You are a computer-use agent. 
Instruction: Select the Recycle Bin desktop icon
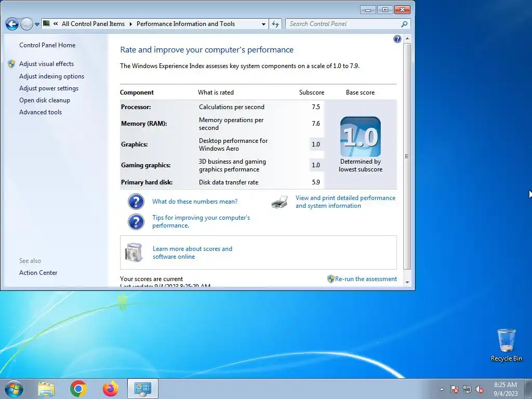coord(506,345)
